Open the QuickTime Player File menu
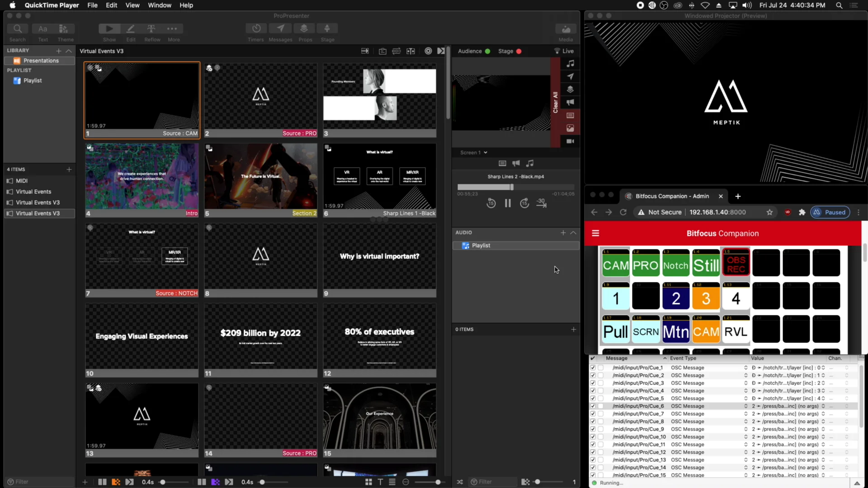This screenshot has height=488, width=868. 92,5
